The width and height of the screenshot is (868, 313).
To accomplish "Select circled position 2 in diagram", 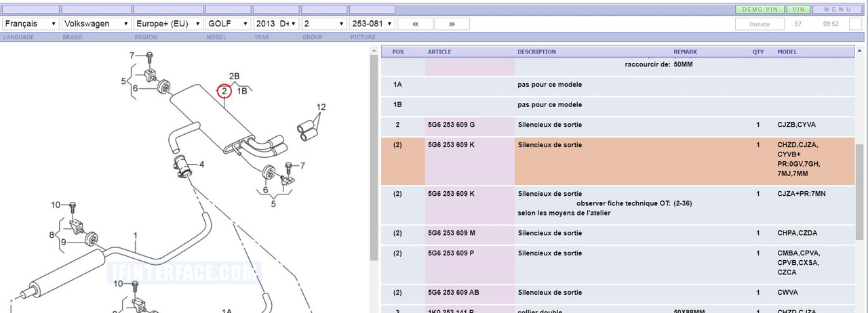I will (224, 91).
